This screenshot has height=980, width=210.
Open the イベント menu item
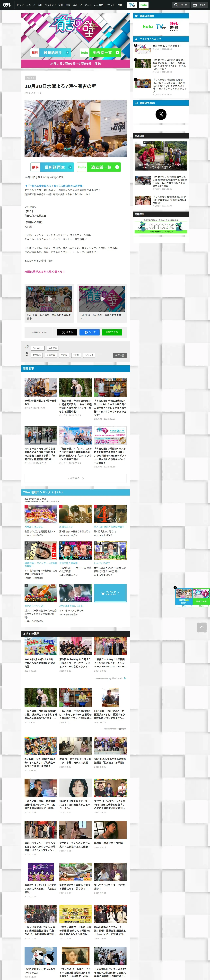(x=110, y=5)
